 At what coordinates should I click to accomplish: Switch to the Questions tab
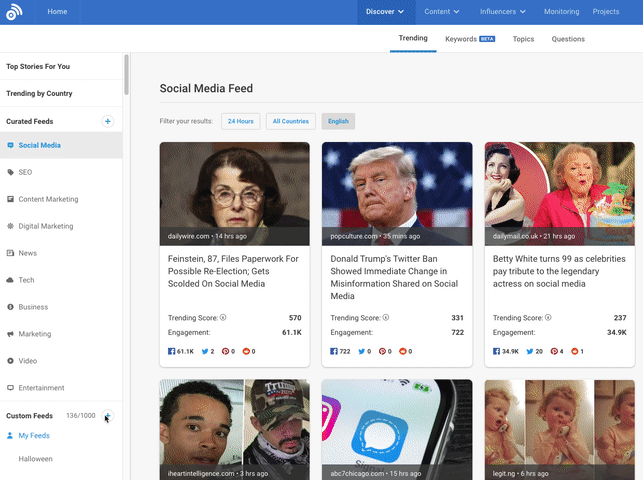[568, 39]
